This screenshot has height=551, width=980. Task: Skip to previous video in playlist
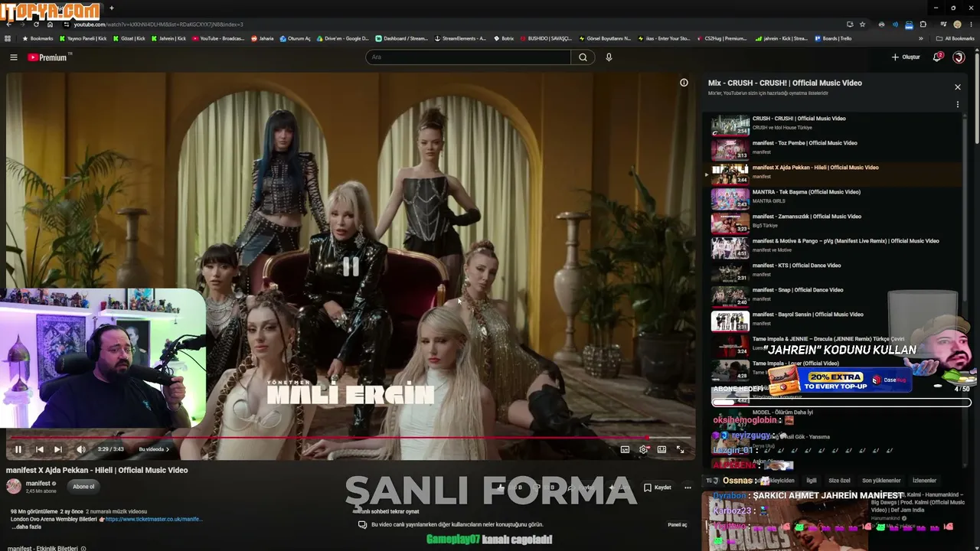pos(39,449)
